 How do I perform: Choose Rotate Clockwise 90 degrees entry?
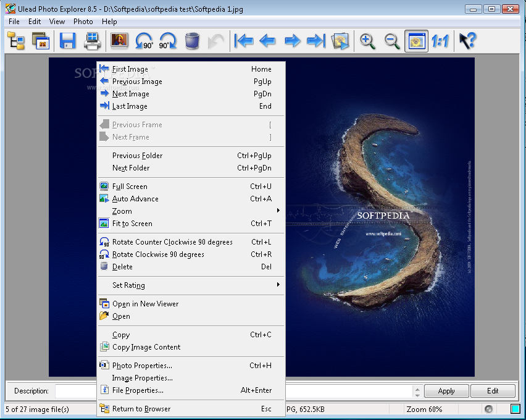pyautogui.click(x=191, y=255)
